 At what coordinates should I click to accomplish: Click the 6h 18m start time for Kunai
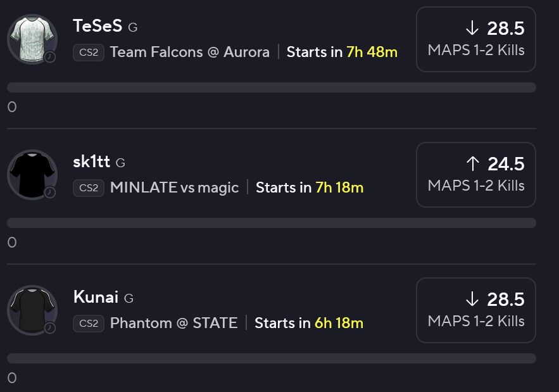click(x=339, y=323)
